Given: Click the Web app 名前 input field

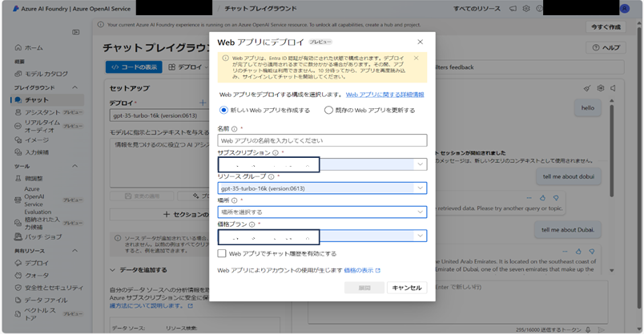Looking at the screenshot, I should (322, 140).
